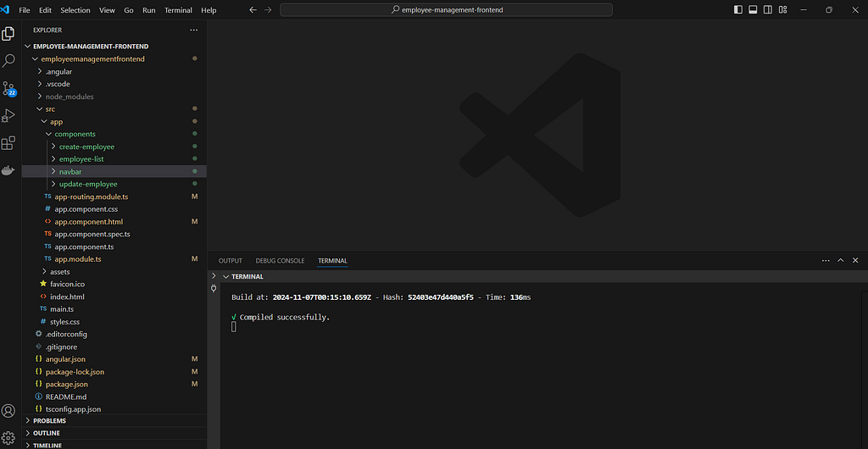Viewport: 868px width, 449px height.
Task: Click the Explorer more actions ellipsis
Action: click(x=193, y=30)
